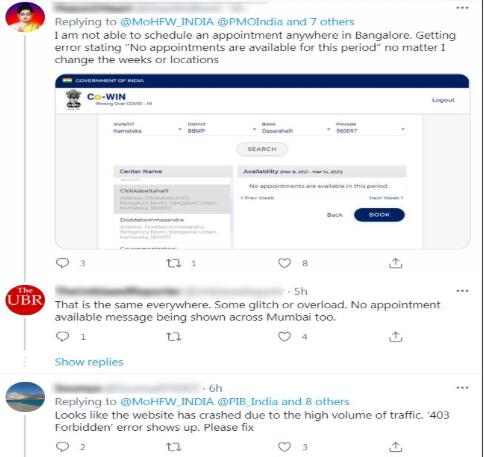Reply to the 403 Forbidden tweet

tap(62, 447)
